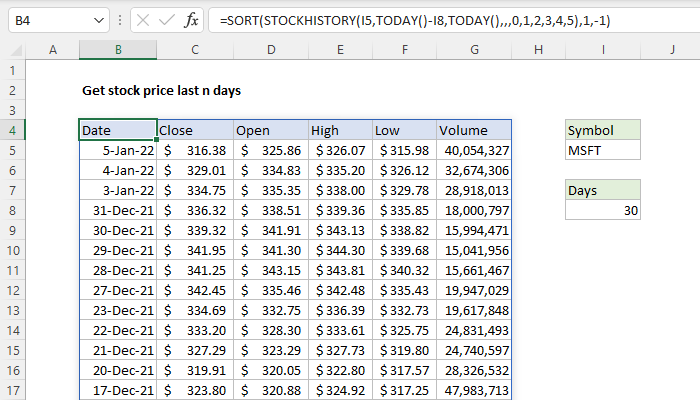Select column I header
700x400 pixels.
(602, 50)
